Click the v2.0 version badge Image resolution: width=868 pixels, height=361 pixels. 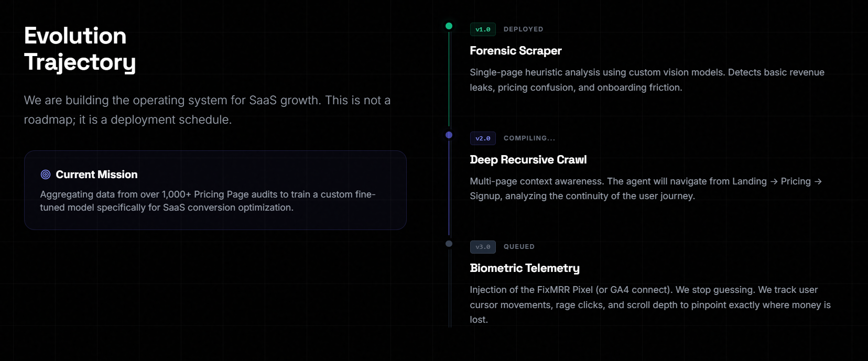click(483, 138)
